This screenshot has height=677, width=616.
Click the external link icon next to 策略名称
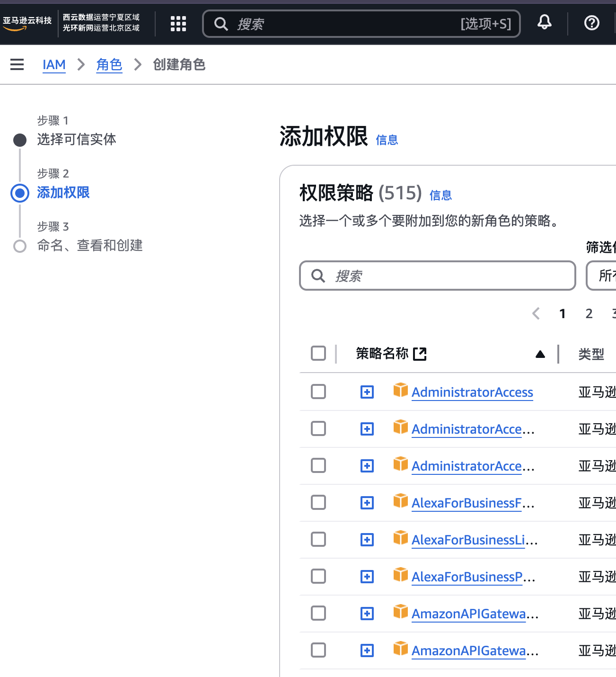420,354
